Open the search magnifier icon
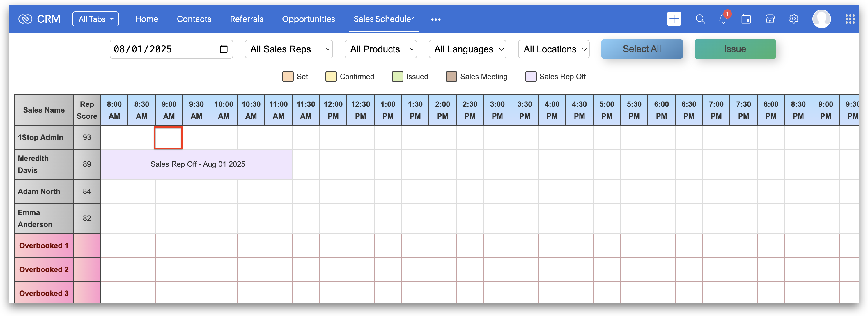The width and height of the screenshot is (868, 316). [x=700, y=19]
